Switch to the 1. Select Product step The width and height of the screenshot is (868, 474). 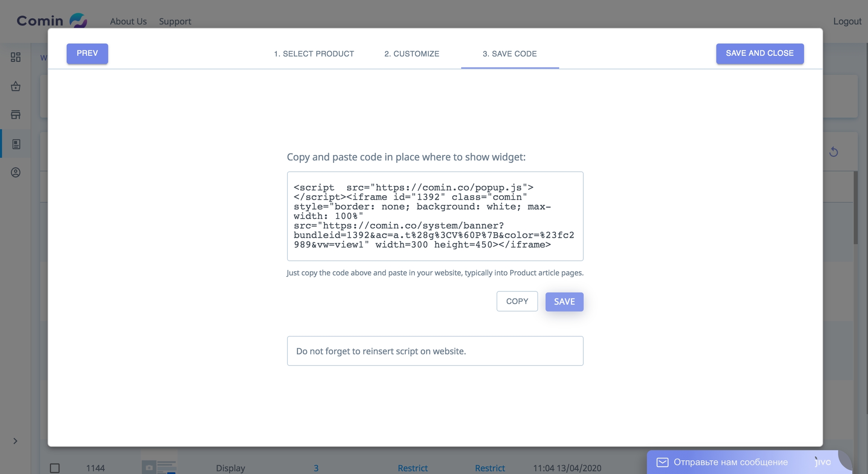pos(314,54)
